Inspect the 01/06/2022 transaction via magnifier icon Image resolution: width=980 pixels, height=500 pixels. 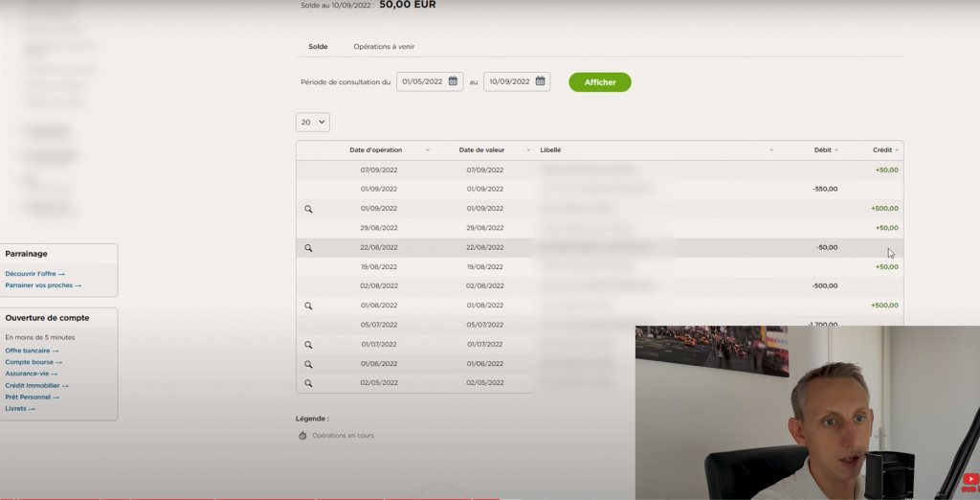coord(308,364)
